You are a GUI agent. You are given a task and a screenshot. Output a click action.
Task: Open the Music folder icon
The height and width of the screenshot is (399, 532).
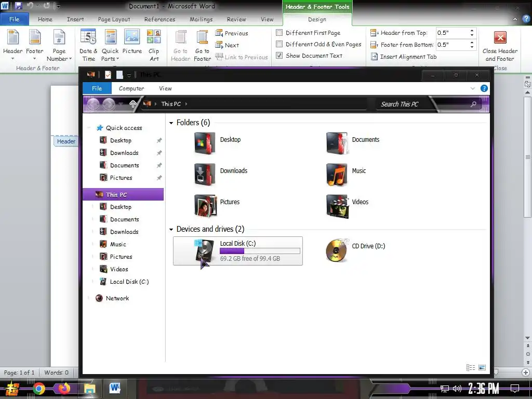pos(337,175)
